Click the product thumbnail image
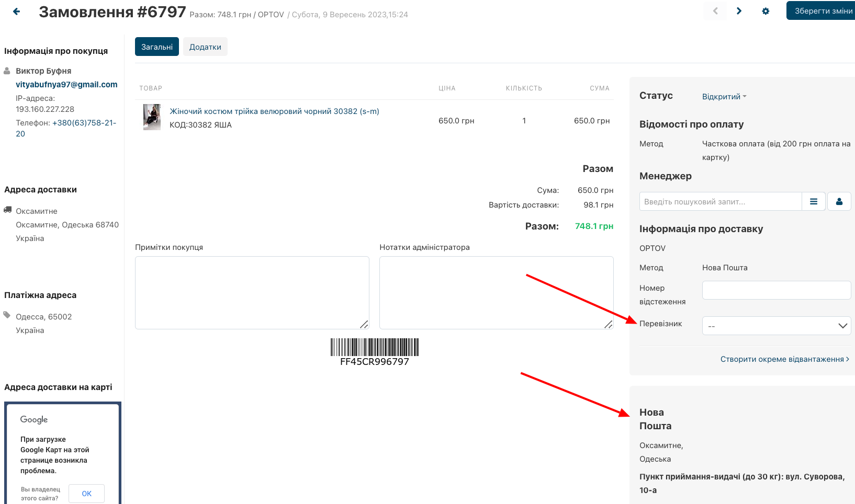Screen dimensions: 855x504 [152, 117]
